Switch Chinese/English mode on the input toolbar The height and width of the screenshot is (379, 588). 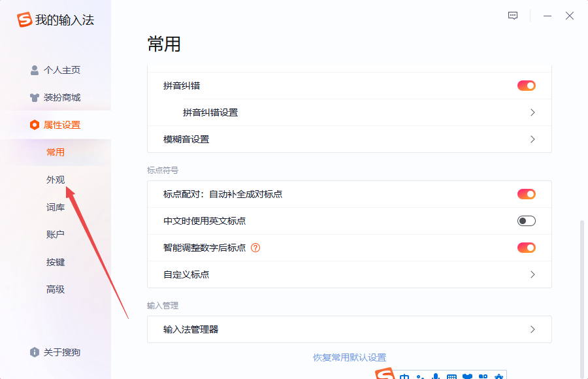coord(404,375)
